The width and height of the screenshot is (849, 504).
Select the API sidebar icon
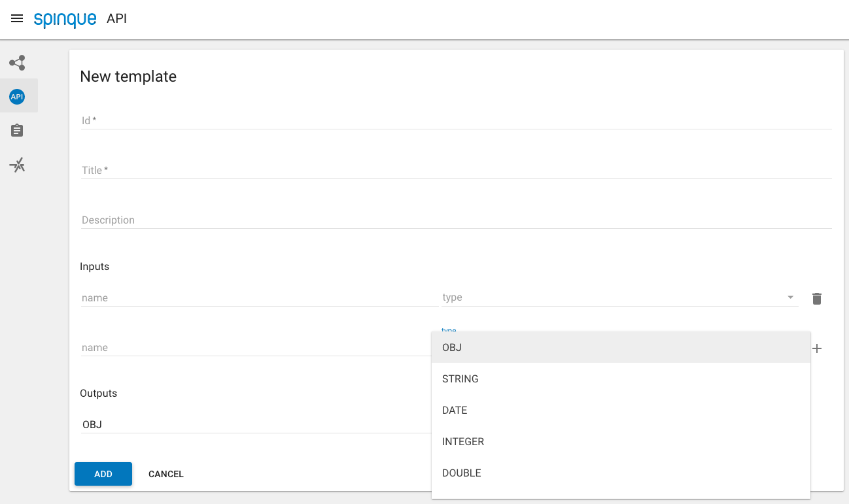coord(18,97)
